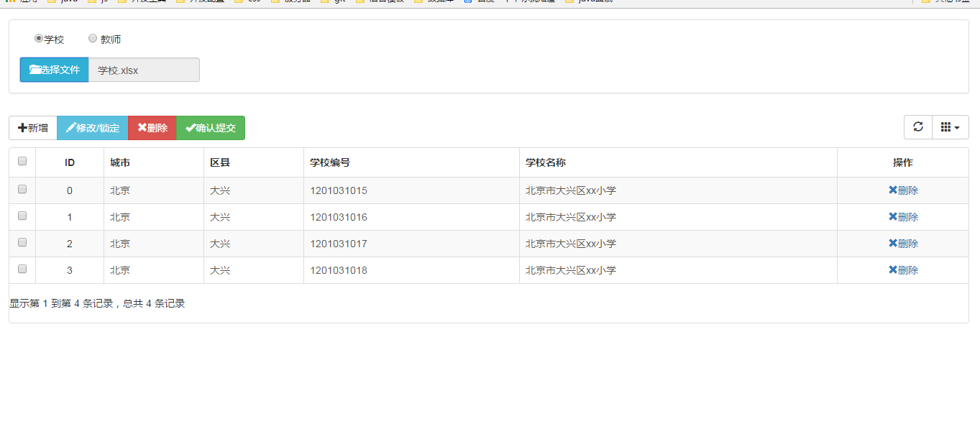Click cell 1201031016
Screen dimensions: 980x424
[412, 217]
